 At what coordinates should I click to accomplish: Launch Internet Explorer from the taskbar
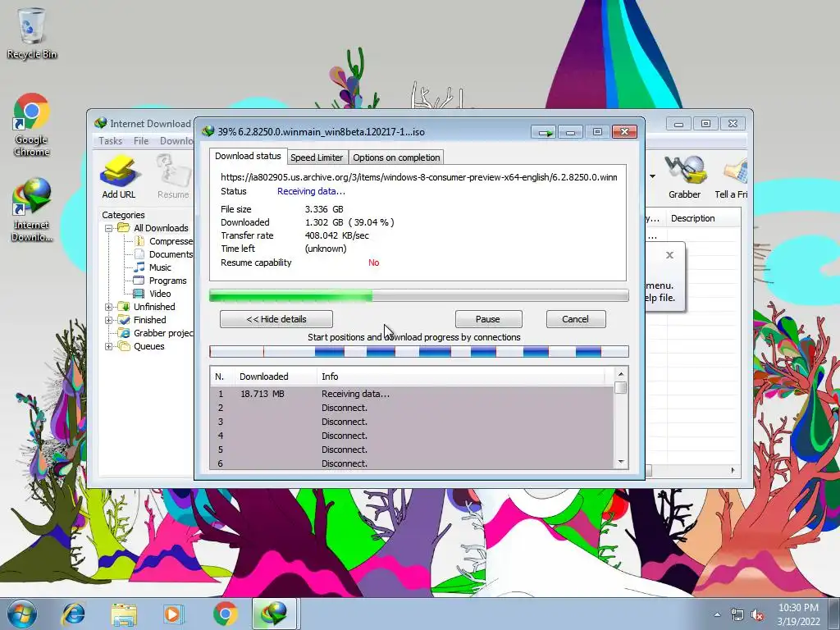tap(73, 614)
